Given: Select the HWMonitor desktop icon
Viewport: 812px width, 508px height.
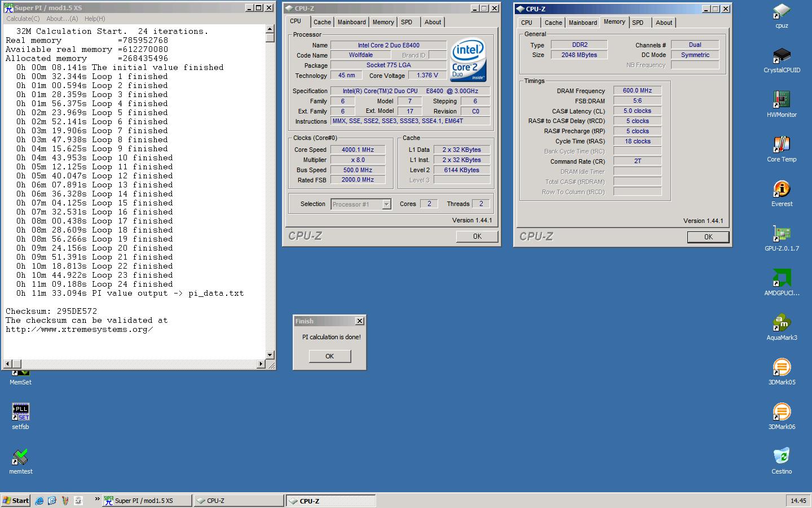Looking at the screenshot, I should click(x=782, y=104).
